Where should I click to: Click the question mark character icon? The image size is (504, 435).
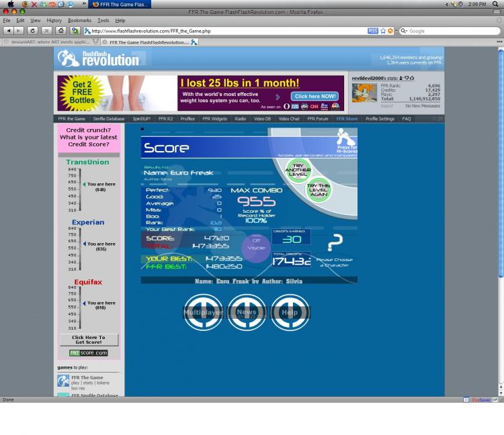pyautogui.click(x=335, y=243)
